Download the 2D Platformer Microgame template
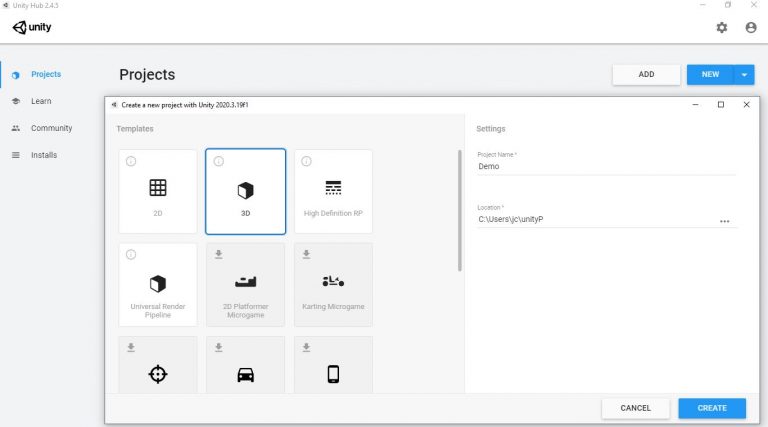768x427 pixels. [x=219, y=254]
